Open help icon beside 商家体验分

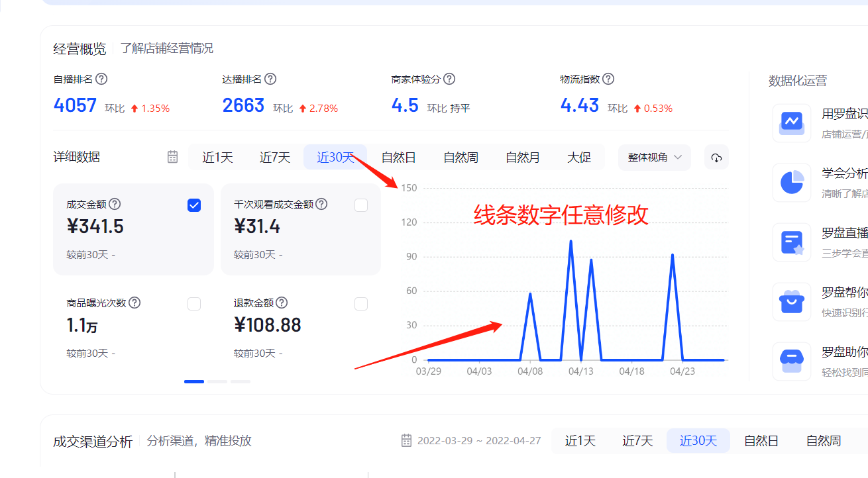pos(449,79)
